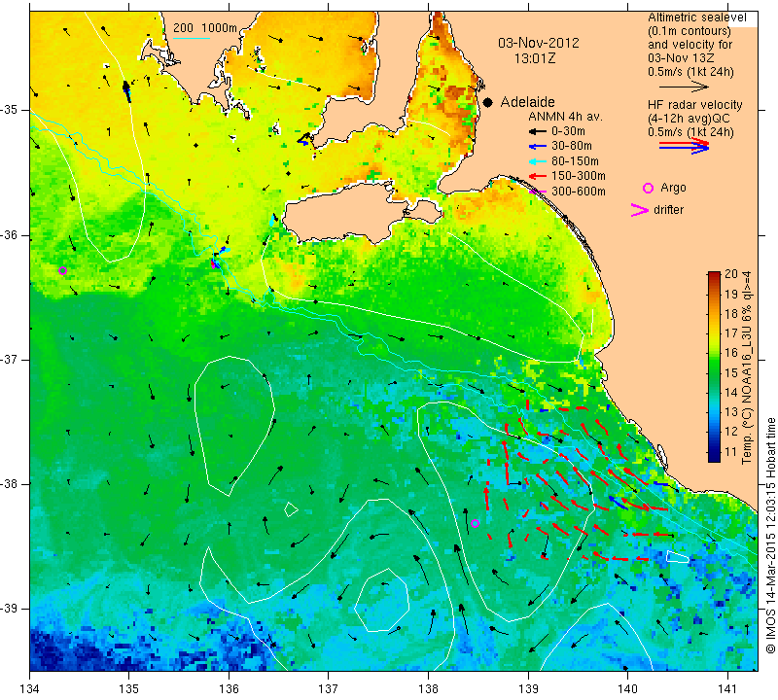This screenshot has height=700, width=778.
Task: Click the black Adelaide city dot marker
Action: (488, 102)
